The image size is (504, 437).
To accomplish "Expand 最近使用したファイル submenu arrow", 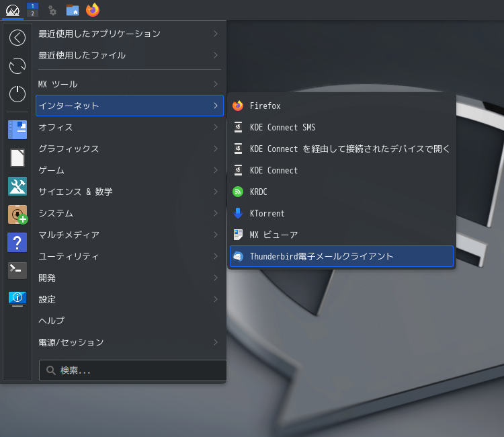I will [216, 55].
